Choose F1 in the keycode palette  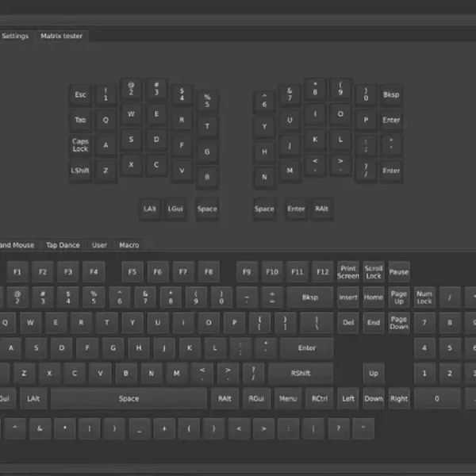point(17,271)
